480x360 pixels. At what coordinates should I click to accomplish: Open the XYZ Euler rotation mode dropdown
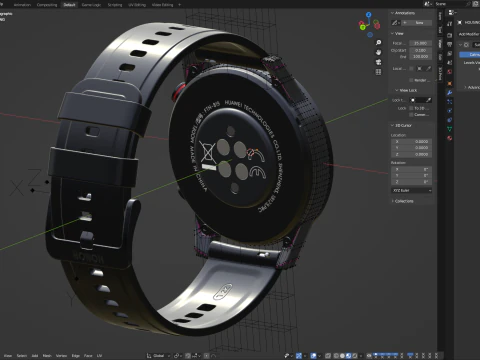[412, 190]
